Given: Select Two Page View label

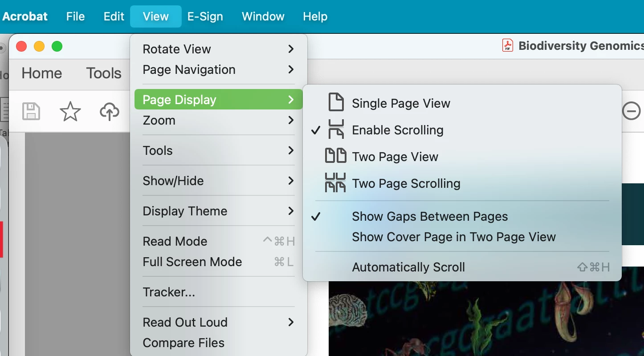Looking at the screenshot, I should [x=395, y=157].
